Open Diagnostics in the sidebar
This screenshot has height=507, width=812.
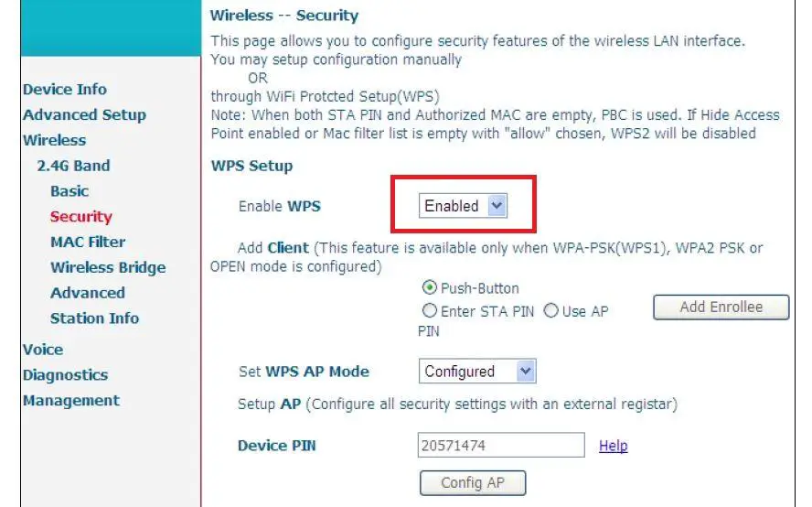click(x=65, y=375)
